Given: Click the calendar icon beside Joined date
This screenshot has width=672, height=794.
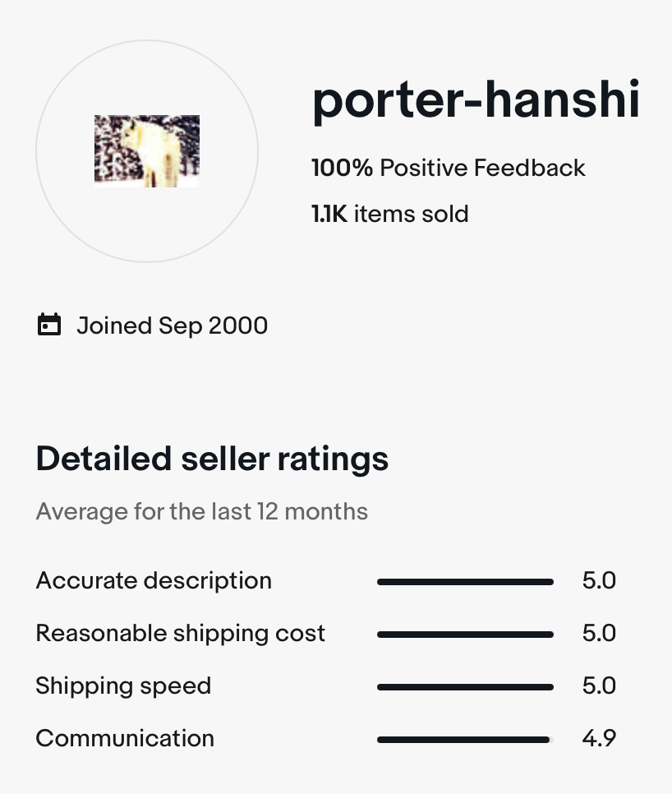Looking at the screenshot, I should click(x=49, y=325).
